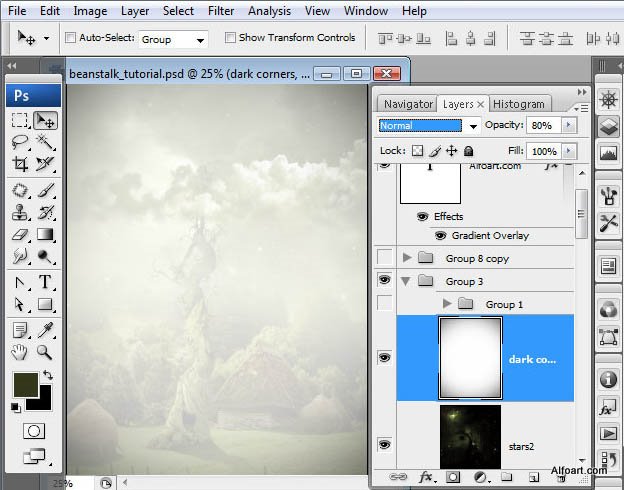Screen dimensions: 624x490
Task: Click the lock all icon in Layers
Action: (x=470, y=151)
